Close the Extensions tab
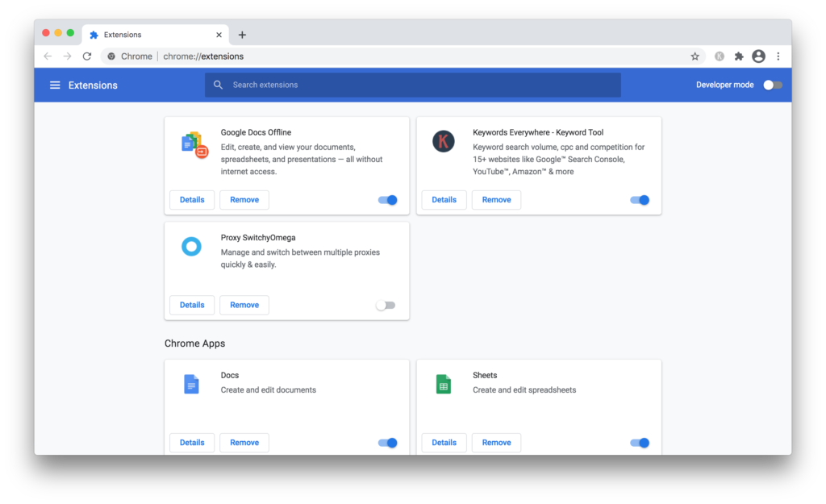The width and height of the screenshot is (826, 504). [219, 35]
